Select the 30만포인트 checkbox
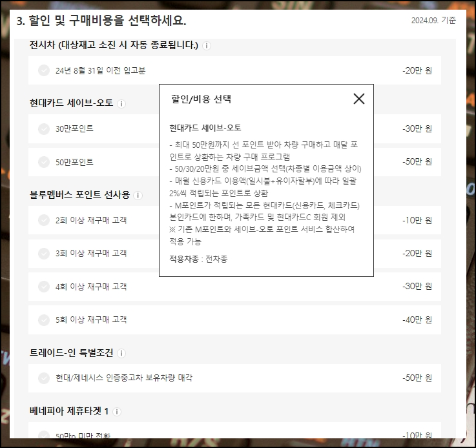 pos(44,128)
